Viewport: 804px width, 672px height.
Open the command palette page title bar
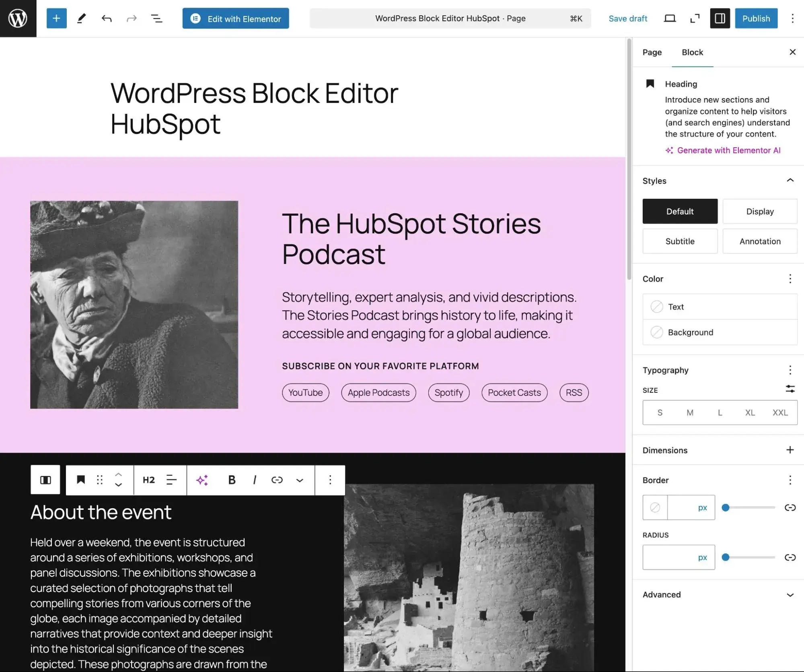450,19
